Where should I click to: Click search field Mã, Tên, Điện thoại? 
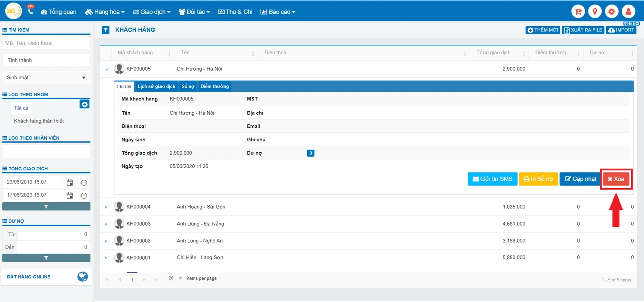point(46,43)
